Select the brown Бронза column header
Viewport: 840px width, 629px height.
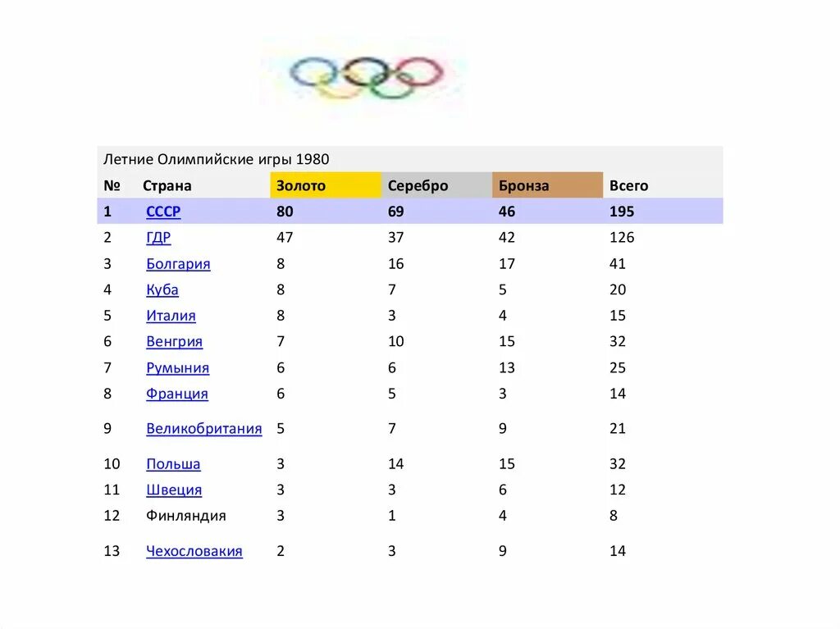(x=547, y=185)
